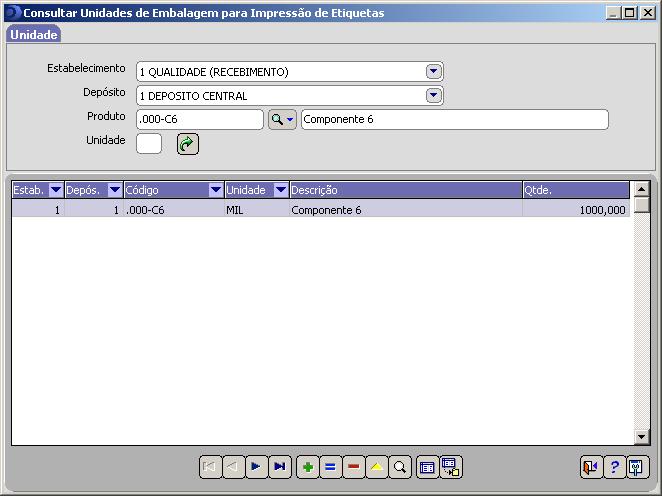Click the red minus delete icon
Screen dimensions: 662x496
(x=354, y=467)
